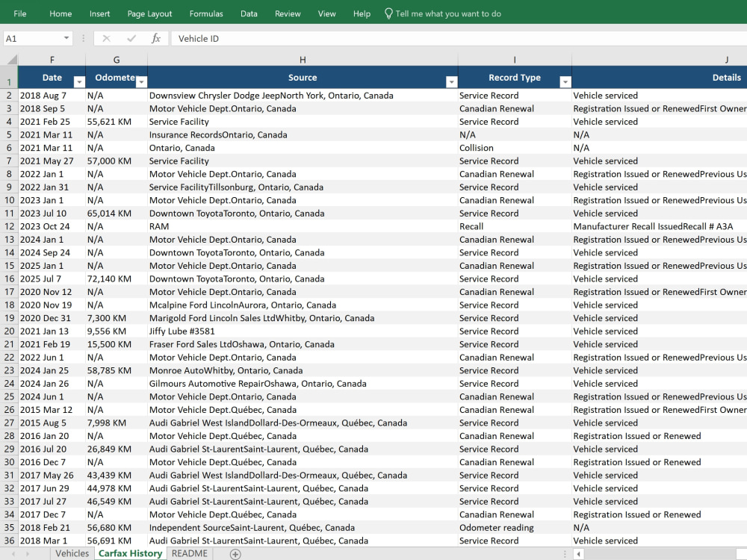The width and height of the screenshot is (747, 560).
Task: Select odometer cell 55,621 KM
Action: click(117, 122)
